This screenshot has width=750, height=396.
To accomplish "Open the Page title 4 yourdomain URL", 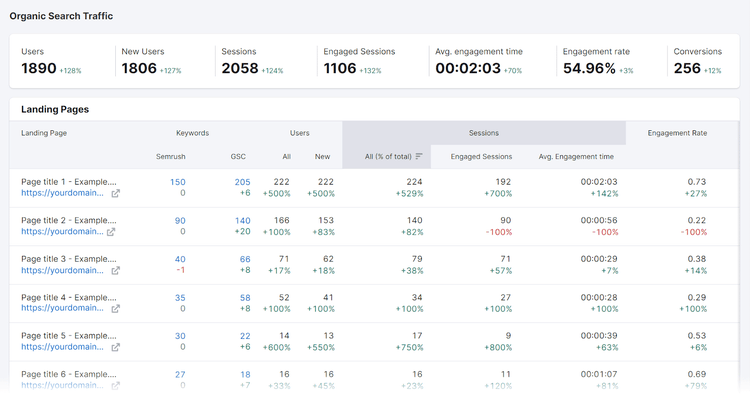I will (x=62, y=308).
